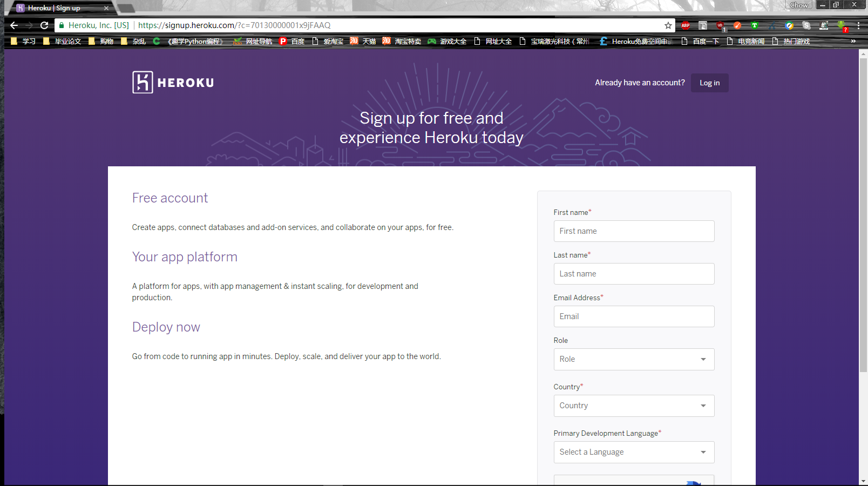The height and width of the screenshot is (486, 868).
Task: Click the Tampermonkey extension icon
Action: tap(755, 25)
